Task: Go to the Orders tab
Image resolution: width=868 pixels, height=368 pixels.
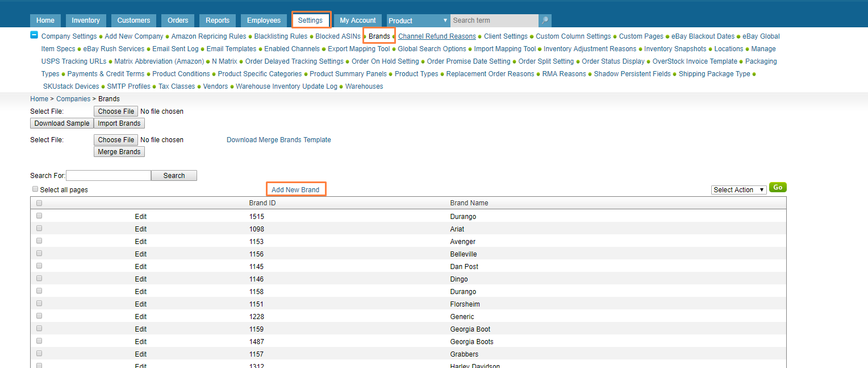Action: coord(178,20)
